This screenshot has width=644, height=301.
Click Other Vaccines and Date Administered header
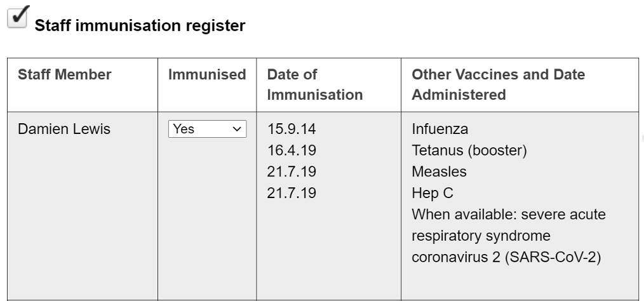point(499,84)
